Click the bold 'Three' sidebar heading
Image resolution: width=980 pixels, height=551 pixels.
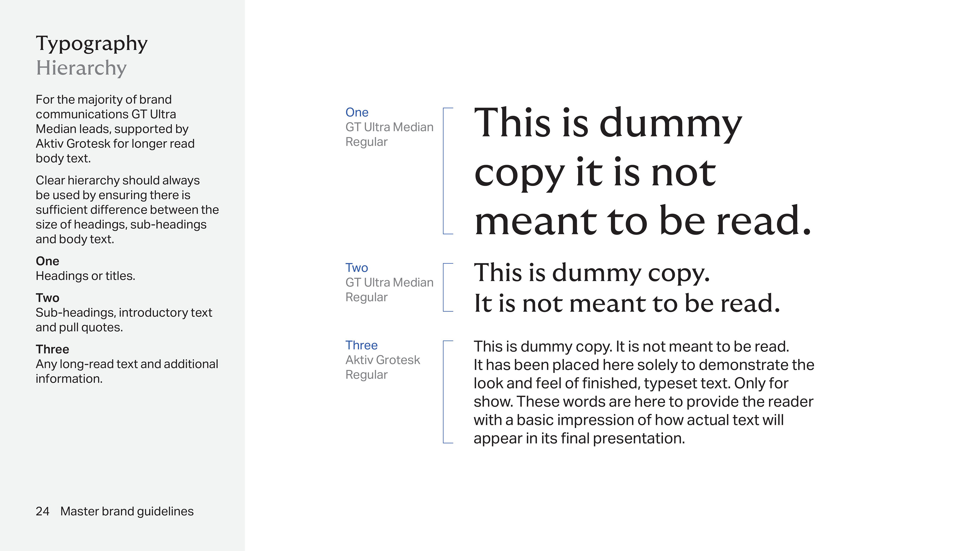52,349
